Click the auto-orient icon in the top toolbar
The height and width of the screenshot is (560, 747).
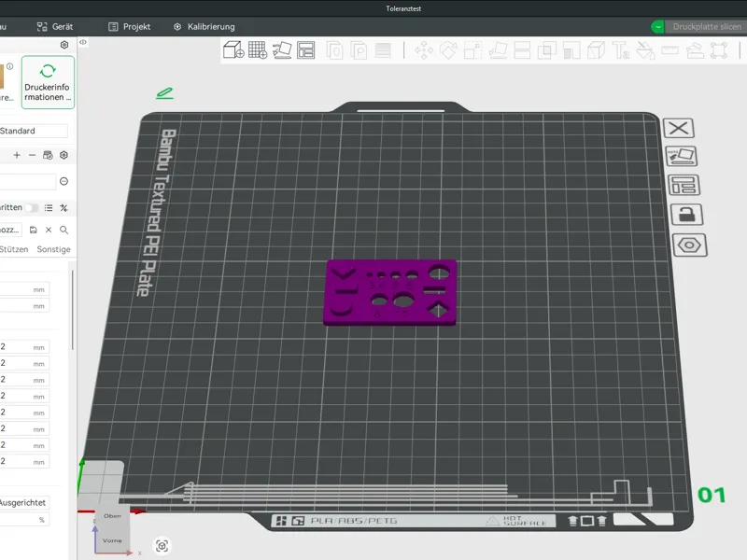(x=282, y=50)
